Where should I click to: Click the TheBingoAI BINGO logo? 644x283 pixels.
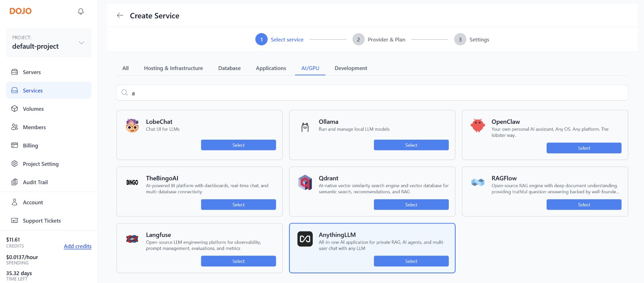(132, 182)
